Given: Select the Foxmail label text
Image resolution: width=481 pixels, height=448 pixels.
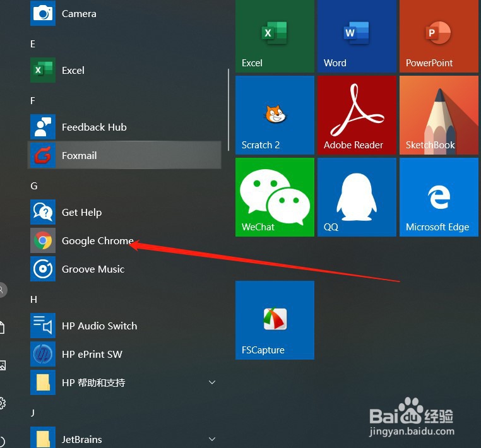Looking at the screenshot, I should click(79, 155).
